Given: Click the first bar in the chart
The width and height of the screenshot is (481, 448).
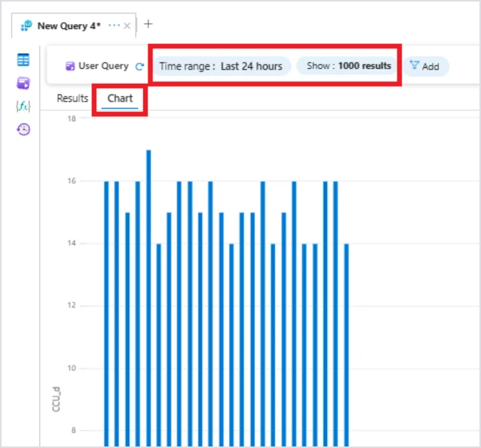Looking at the screenshot, I should tap(107, 310).
